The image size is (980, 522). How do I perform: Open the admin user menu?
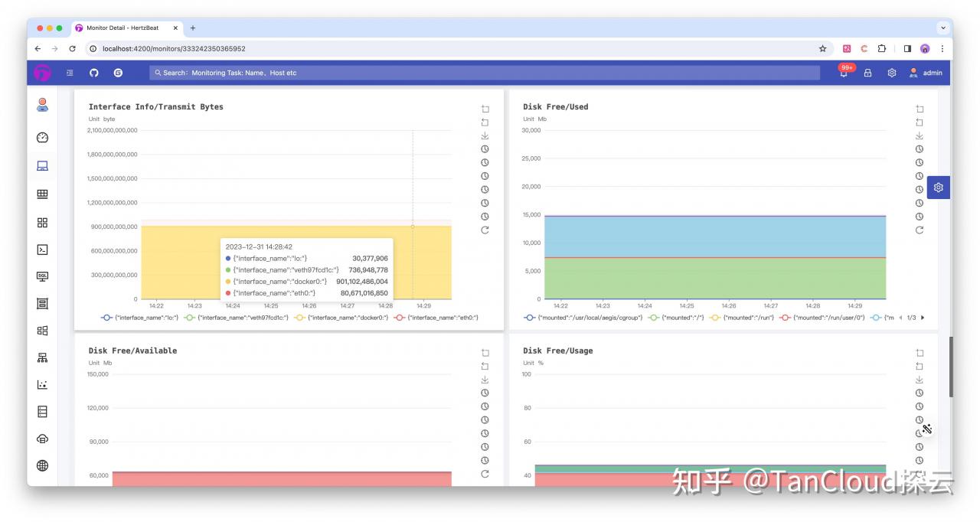[926, 73]
